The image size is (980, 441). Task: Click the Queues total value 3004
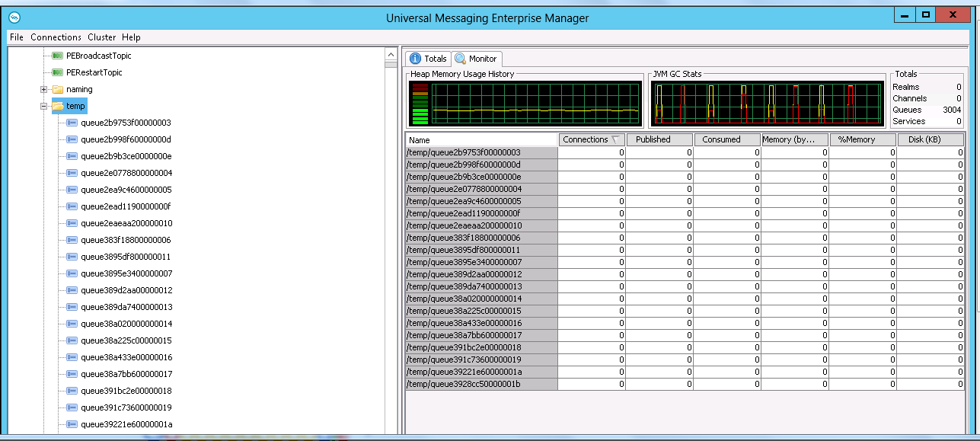point(952,110)
